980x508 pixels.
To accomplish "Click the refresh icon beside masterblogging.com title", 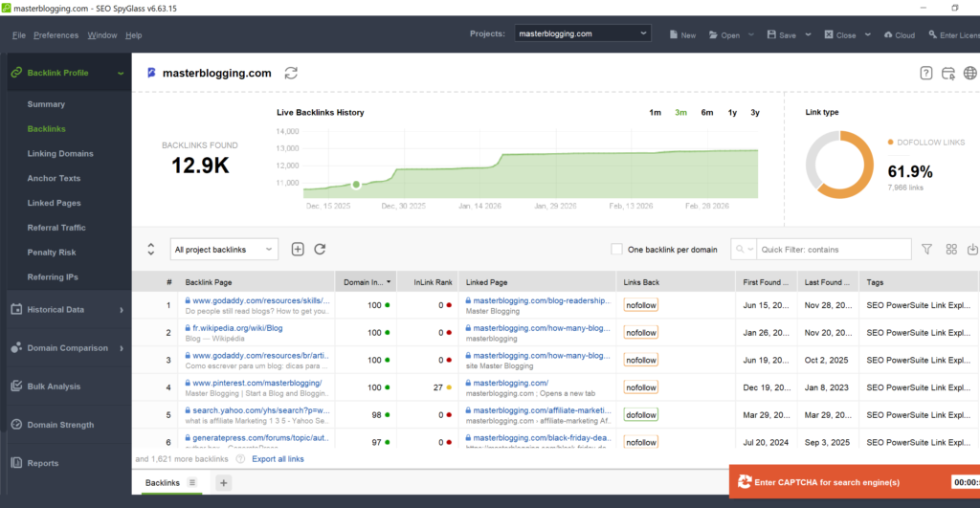I will 291,73.
